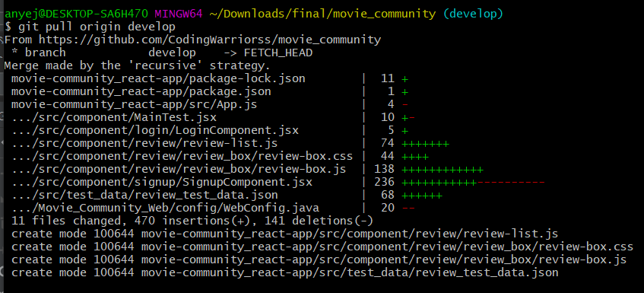Click the 'create mode 100644' line for review-list.js

click(285, 234)
